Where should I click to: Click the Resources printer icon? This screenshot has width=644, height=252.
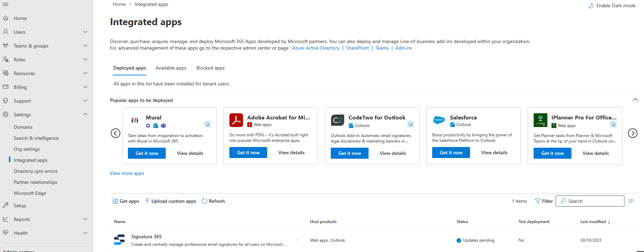[x=6, y=73]
